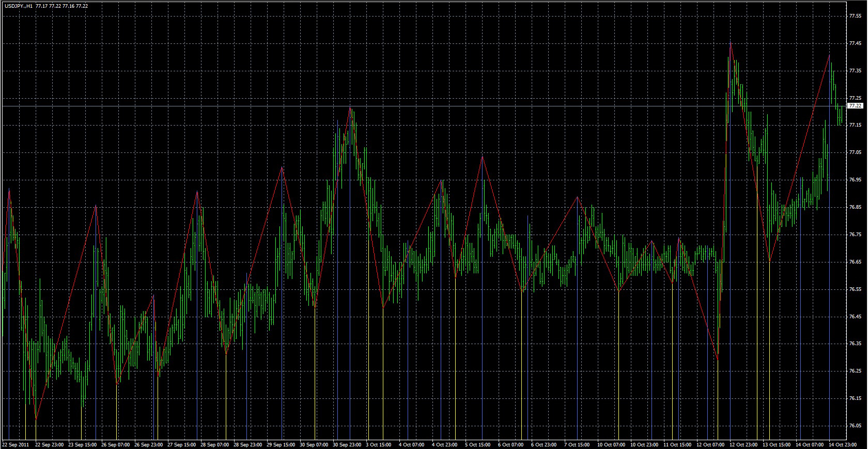Click the 77.55 price scale label
Screen dimensions: 868x449
point(855,16)
